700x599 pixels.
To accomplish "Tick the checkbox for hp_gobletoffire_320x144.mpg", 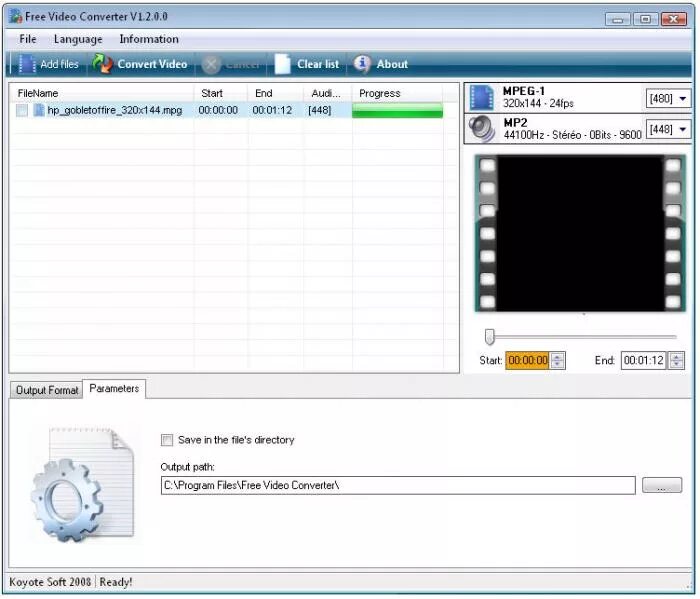I will pyautogui.click(x=21, y=110).
